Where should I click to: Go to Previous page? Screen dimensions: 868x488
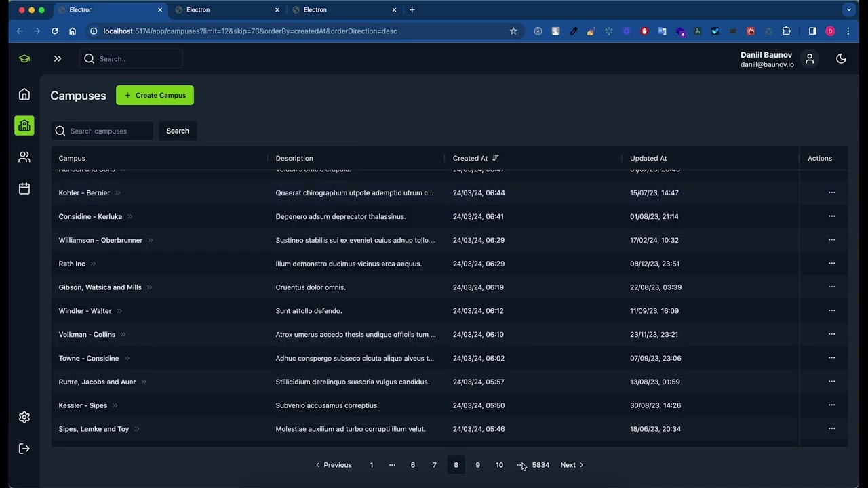(334, 465)
